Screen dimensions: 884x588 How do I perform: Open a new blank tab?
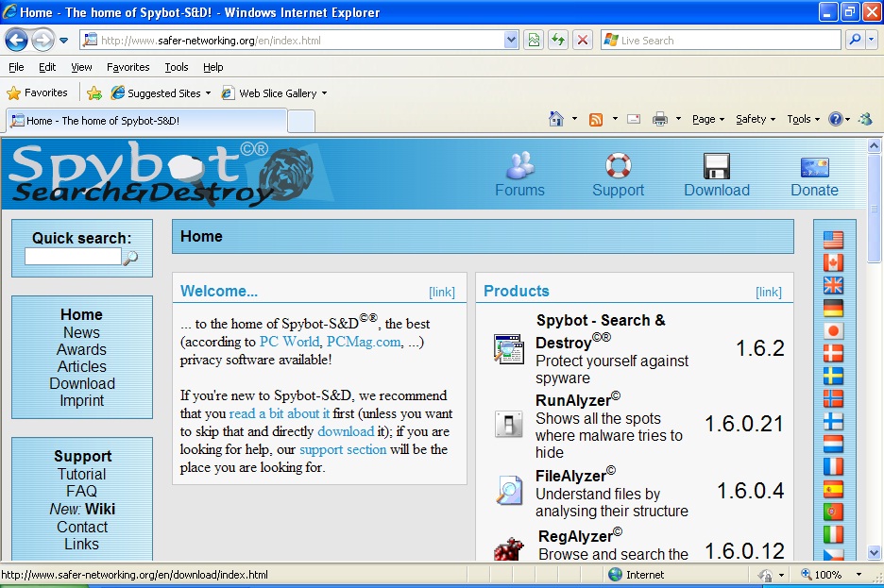[x=301, y=121]
